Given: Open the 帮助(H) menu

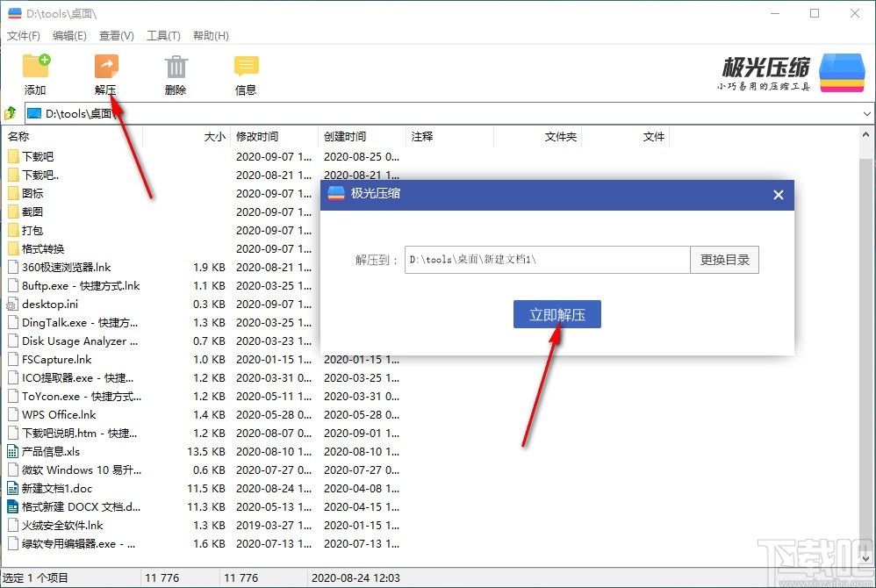Looking at the screenshot, I should pos(211,35).
